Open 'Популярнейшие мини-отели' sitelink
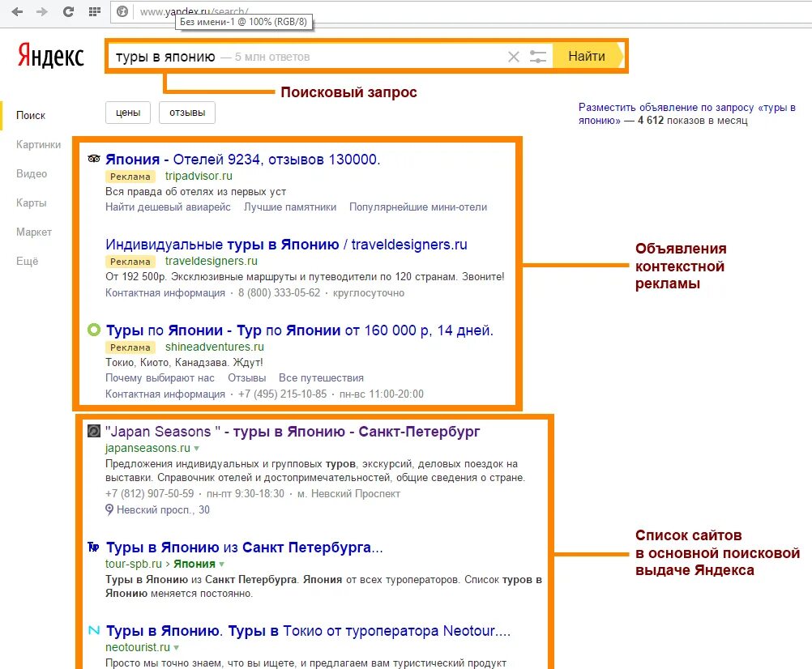 tap(418, 207)
